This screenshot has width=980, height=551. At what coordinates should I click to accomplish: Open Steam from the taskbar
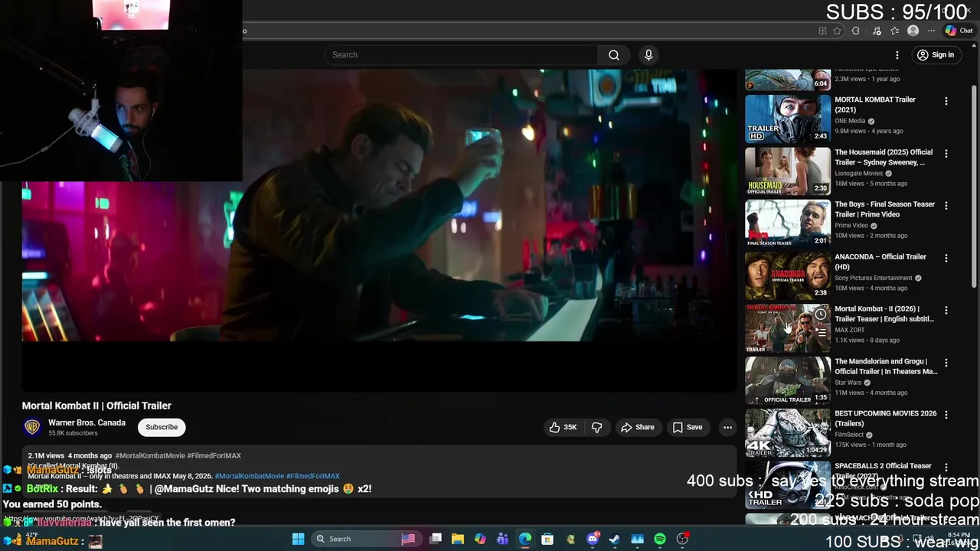click(615, 539)
